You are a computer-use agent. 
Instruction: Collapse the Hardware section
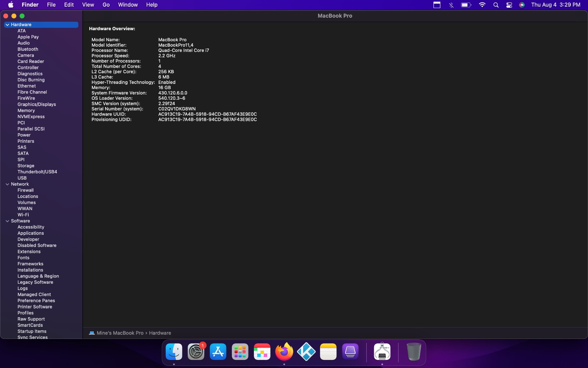(7, 25)
